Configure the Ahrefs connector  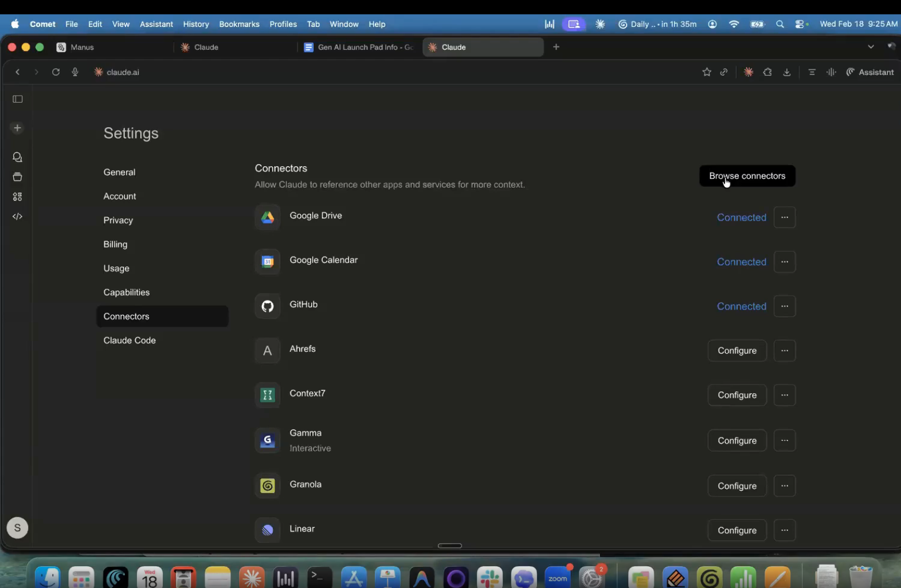click(737, 351)
